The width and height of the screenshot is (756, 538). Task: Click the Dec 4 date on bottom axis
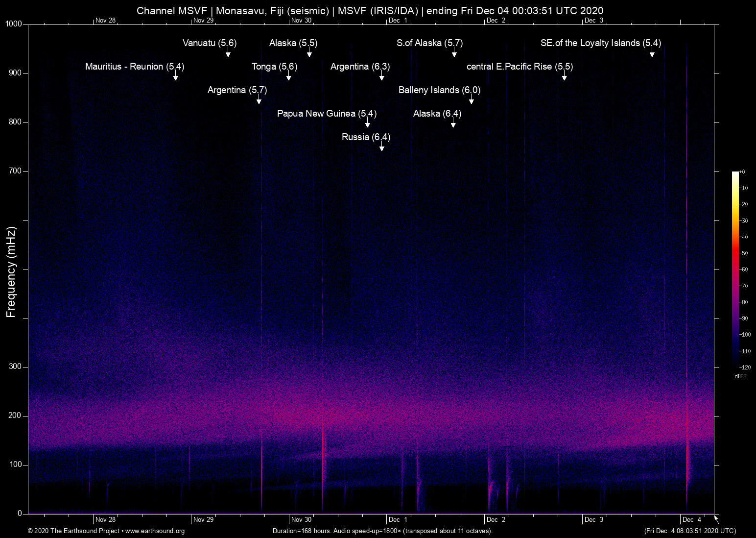pos(692,519)
